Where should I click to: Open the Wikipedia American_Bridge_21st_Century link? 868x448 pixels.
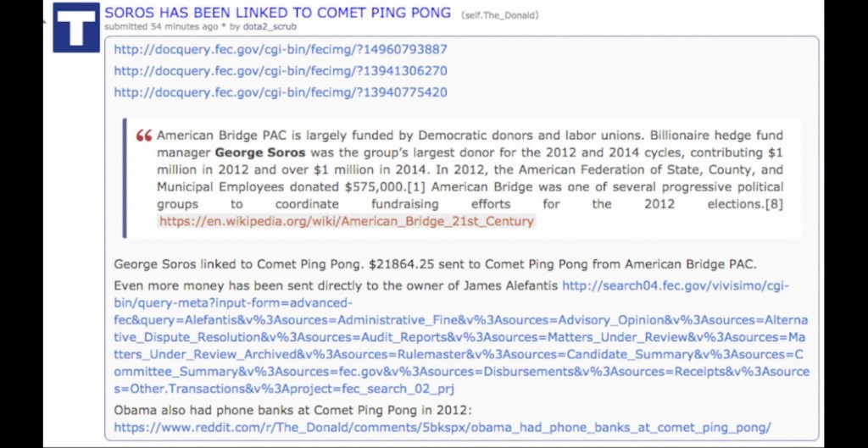(x=346, y=221)
